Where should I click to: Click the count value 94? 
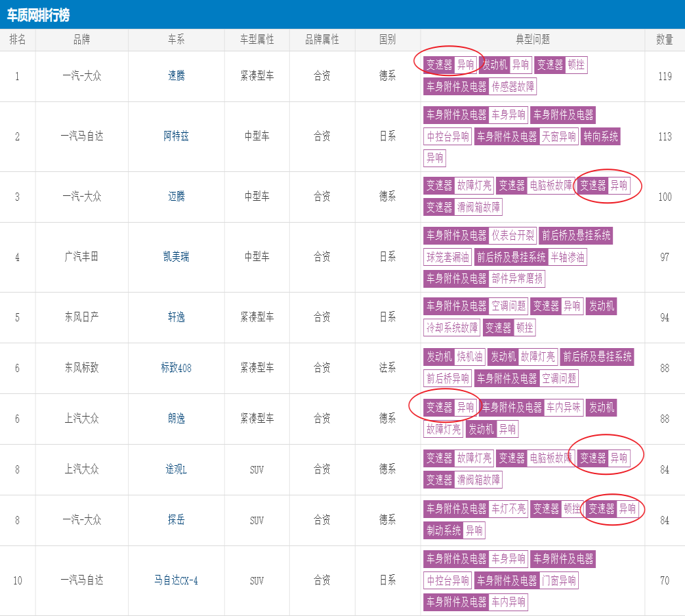pyautogui.click(x=665, y=318)
